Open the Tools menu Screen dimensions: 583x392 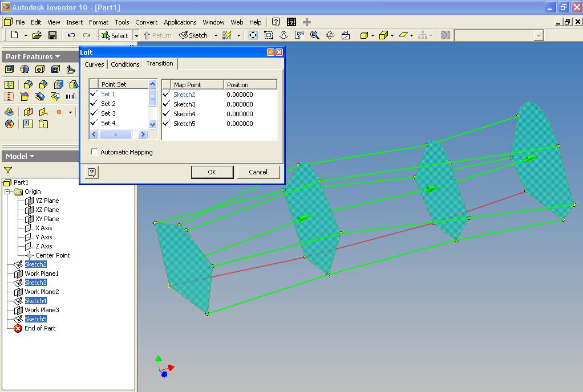(x=122, y=22)
